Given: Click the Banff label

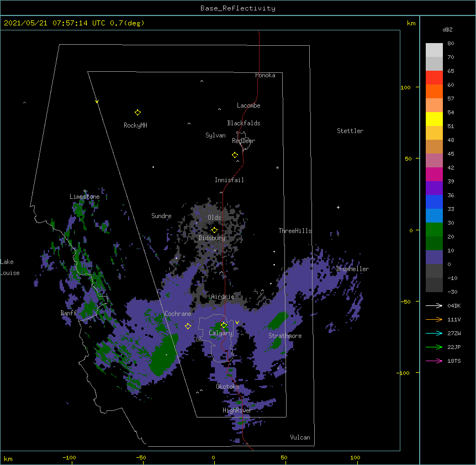Looking at the screenshot, I should pos(68,313).
